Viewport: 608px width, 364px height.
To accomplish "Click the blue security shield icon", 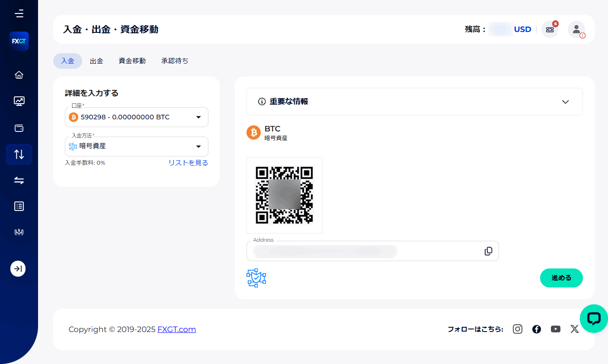I will [x=256, y=278].
